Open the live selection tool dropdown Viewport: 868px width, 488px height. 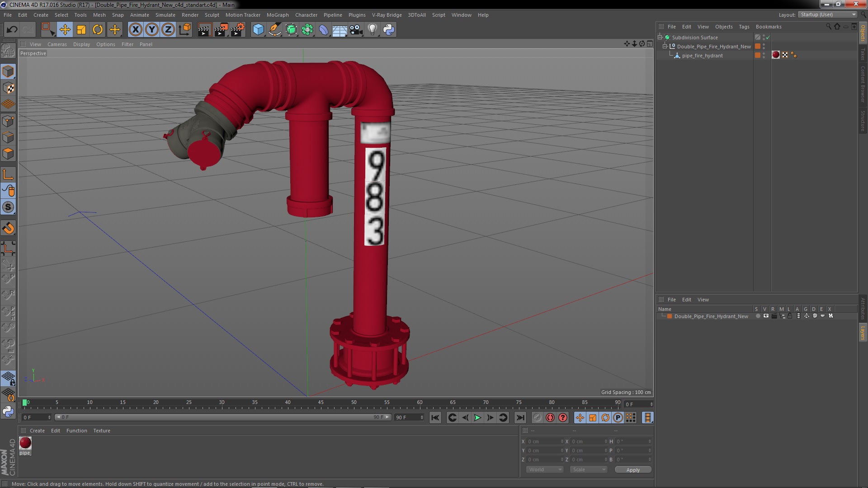point(48,30)
